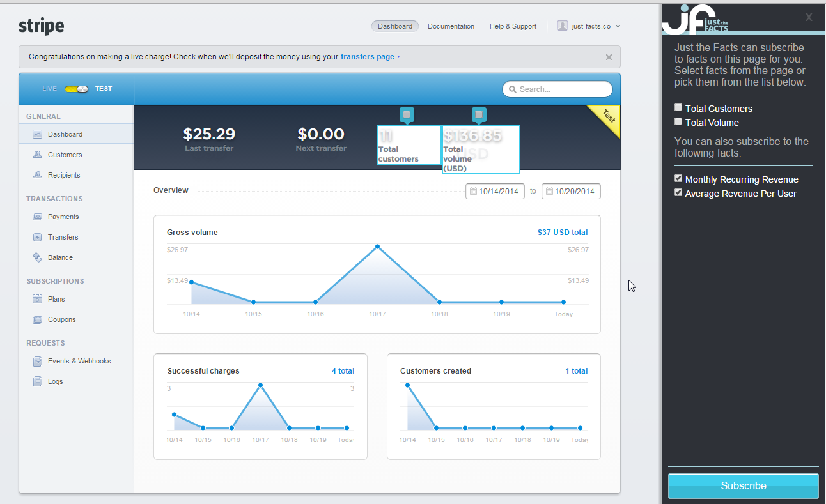This screenshot has width=826, height=504.
Task: Click the Events & Webhooks icon
Action: 37,361
